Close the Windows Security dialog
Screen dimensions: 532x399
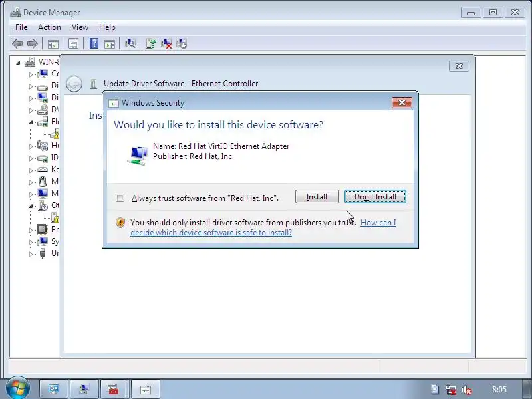point(402,103)
